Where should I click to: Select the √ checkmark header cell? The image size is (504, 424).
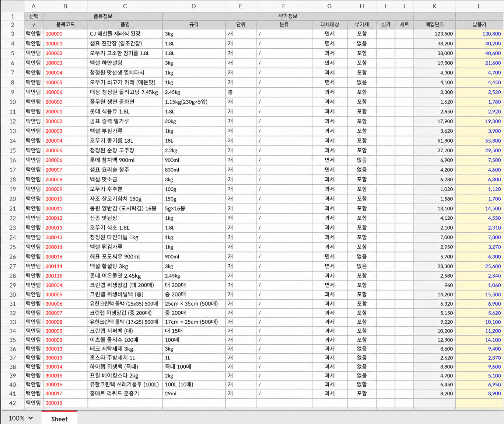pos(34,24)
